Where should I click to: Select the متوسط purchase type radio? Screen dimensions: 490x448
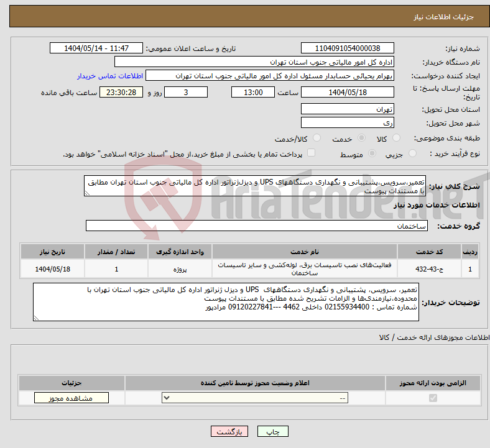point(372,153)
